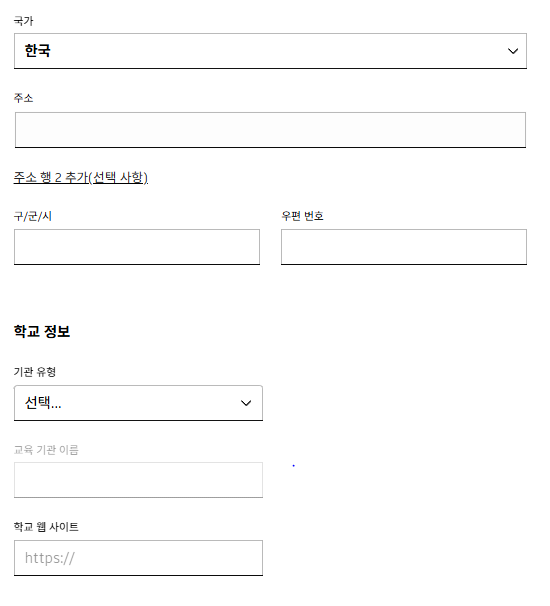Focus the 우편 번호 postal code field

pos(404,247)
